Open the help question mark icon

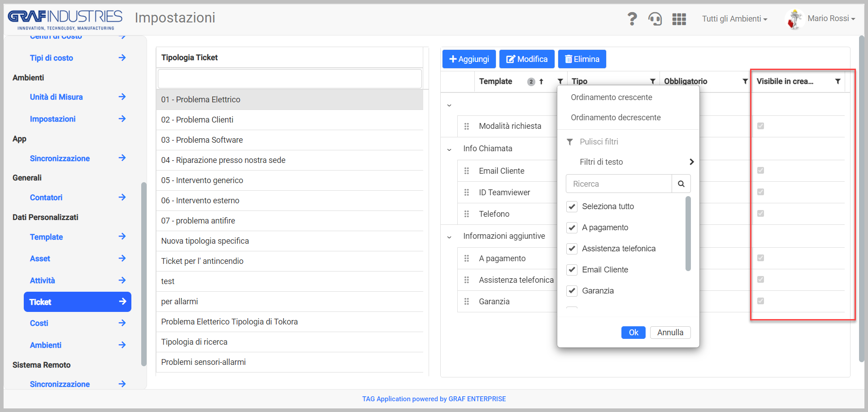click(x=632, y=19)
